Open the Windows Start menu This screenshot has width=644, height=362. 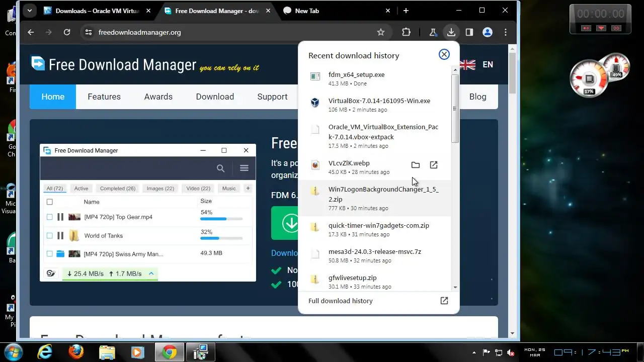point(13,351)
